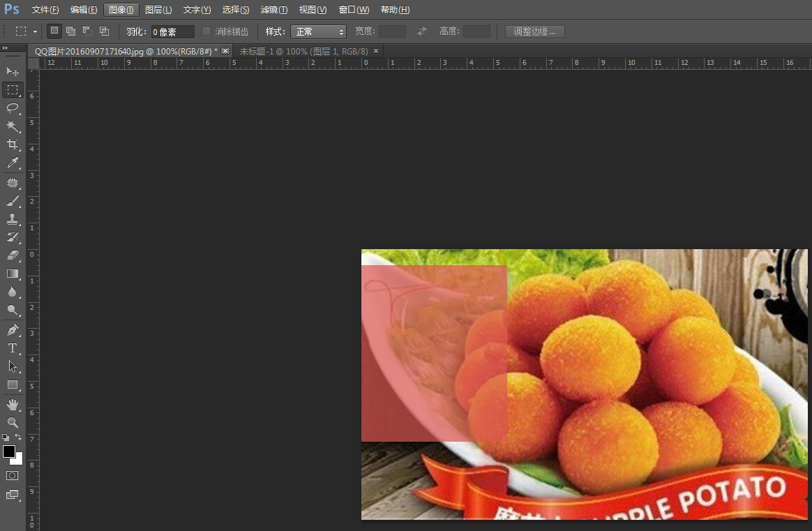The width and height of the screenshot is (812, 531).
Task: Expand the collapsed tools panel arrows
Action: pos(5,48)
